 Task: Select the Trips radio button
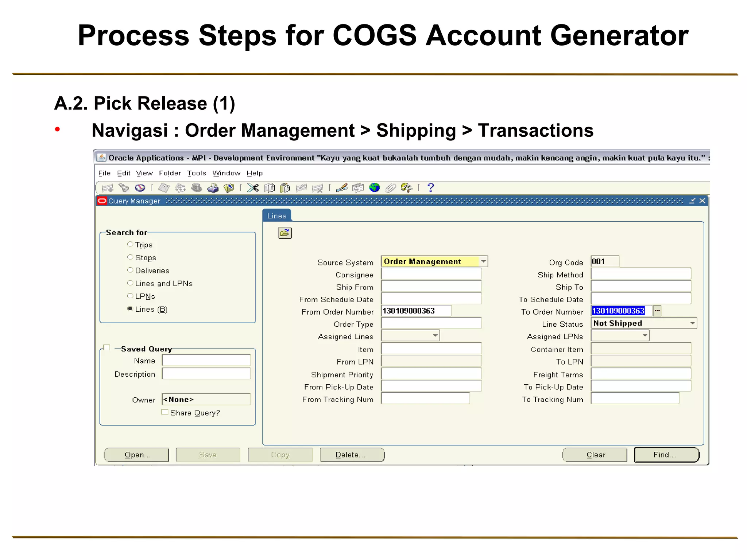[x=130, y=244]
